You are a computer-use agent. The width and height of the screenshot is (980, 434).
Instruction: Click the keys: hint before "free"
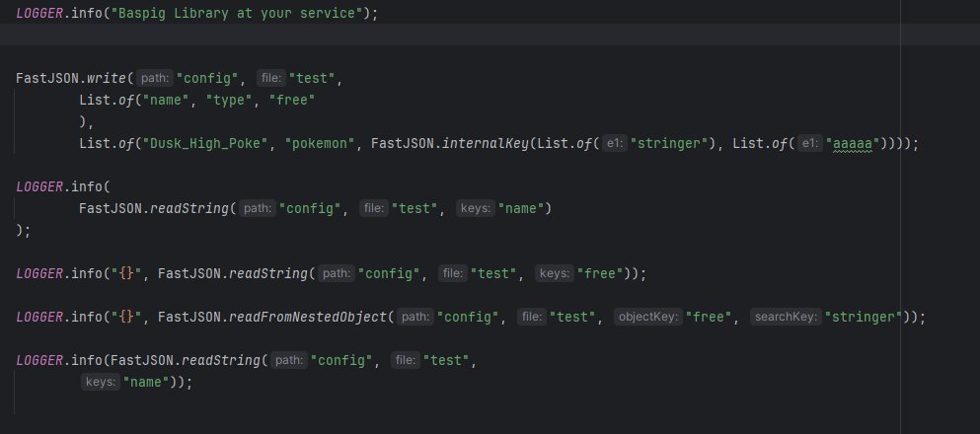click(555, 273)
